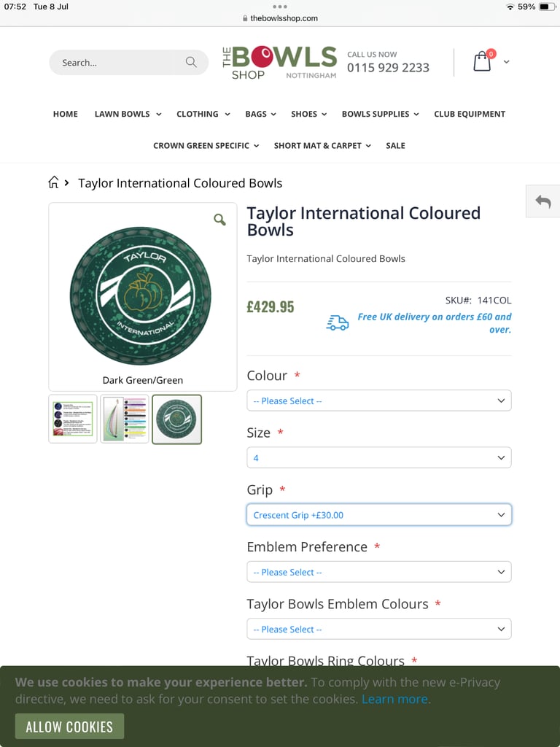Open the Size dropdown showing 4

379,457
